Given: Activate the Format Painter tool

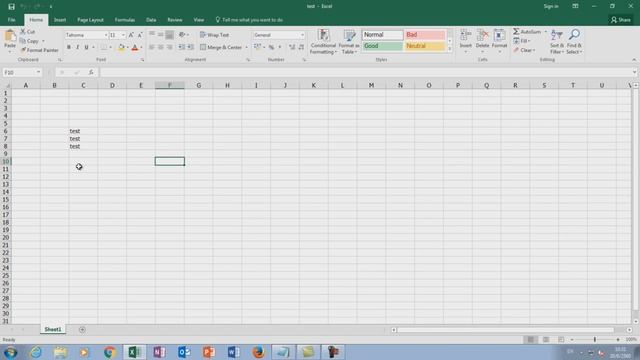Looking at the screenshot, I should pos(40,50).
